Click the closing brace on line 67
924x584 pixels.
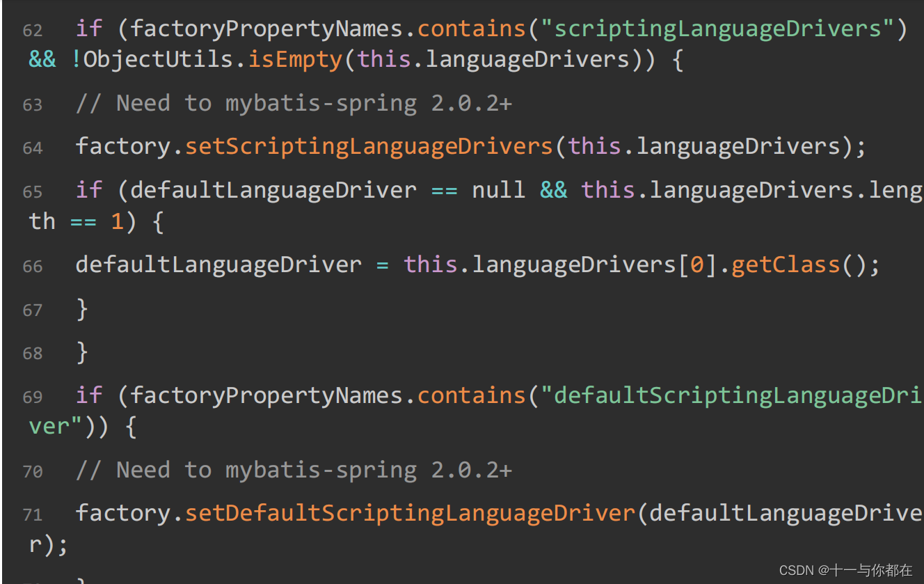[x=82, y=308]
